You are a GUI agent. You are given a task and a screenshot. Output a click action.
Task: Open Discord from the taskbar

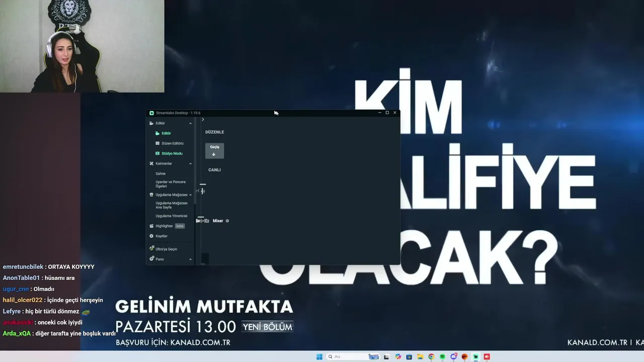[x=454, y=357]
